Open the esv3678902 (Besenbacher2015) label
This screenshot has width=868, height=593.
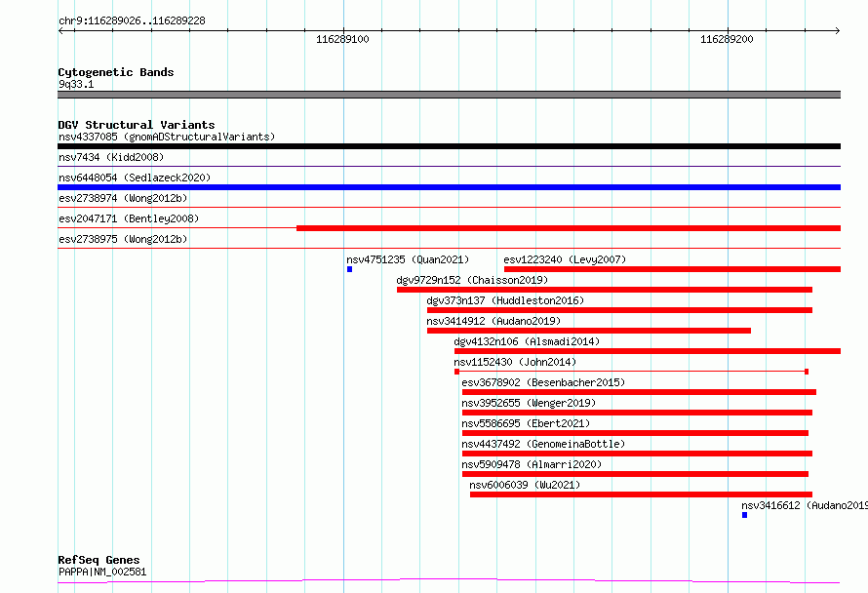coord(543,382)
